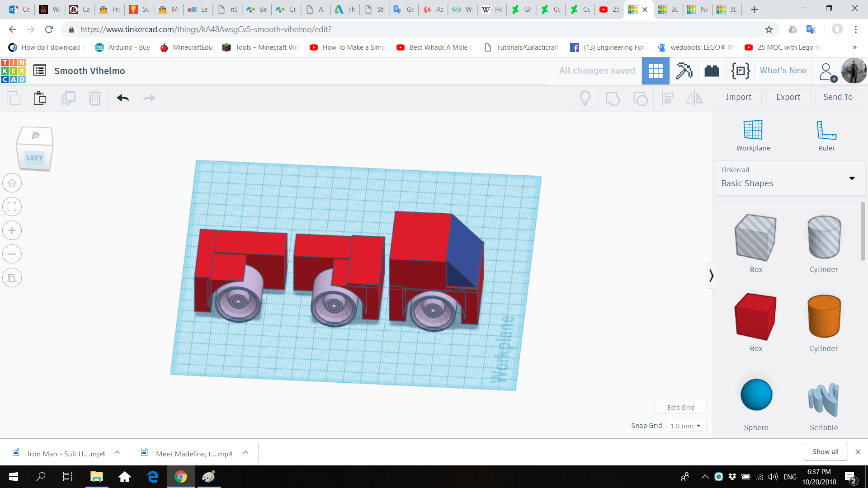This screenshot has width=868, height=488.
Task: Expand the Iron Man download item in downloads bar
Action: (117, 453)
